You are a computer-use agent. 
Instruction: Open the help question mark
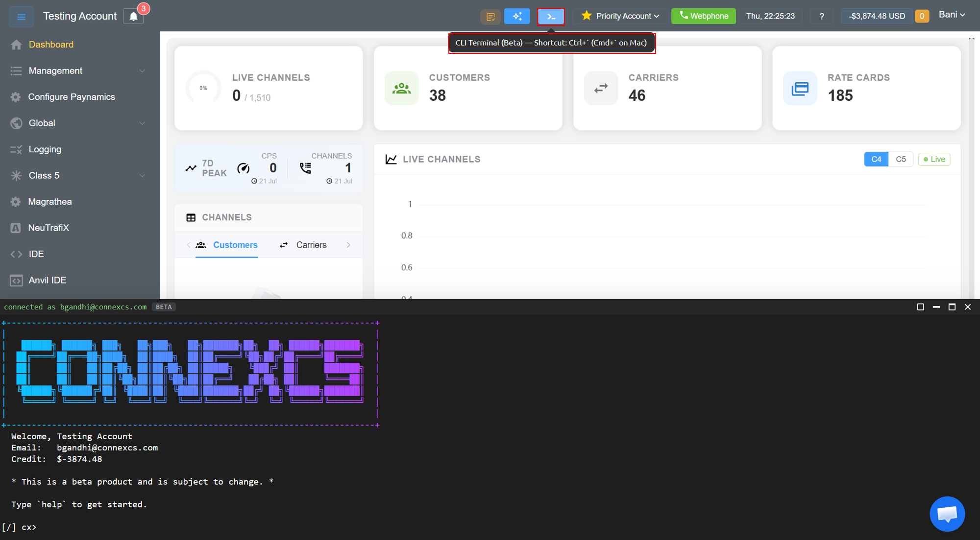point(822,16)
